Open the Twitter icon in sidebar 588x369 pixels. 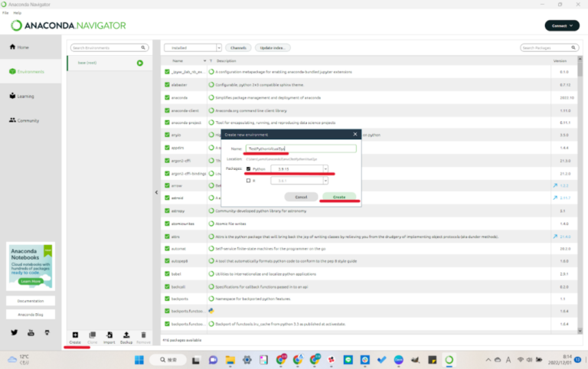(x=14, y=332)
